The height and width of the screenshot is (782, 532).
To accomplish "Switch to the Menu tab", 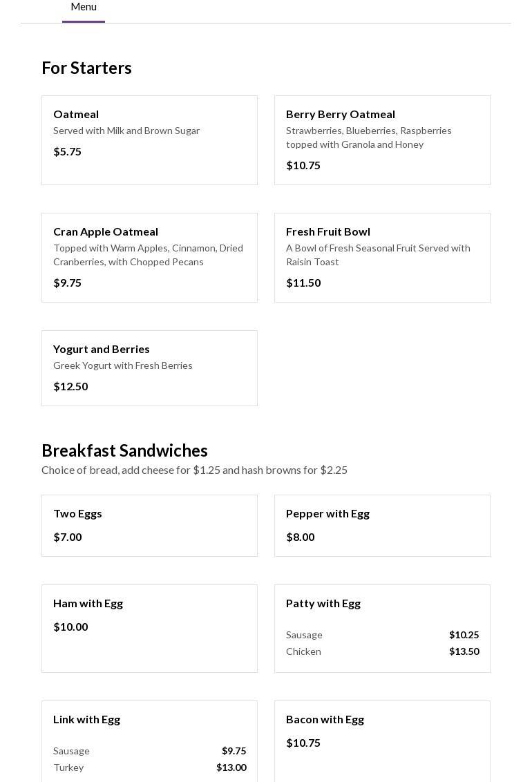I will coord(84,8).
